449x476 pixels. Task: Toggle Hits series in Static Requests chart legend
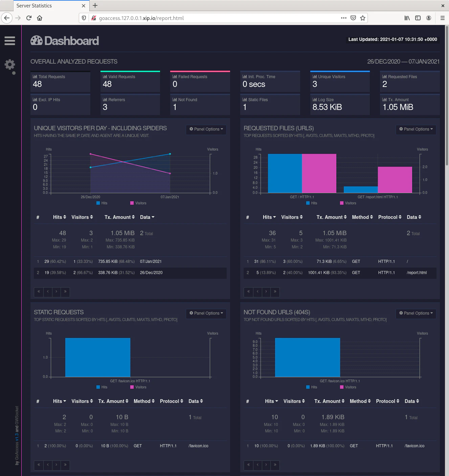pos(102,387)
